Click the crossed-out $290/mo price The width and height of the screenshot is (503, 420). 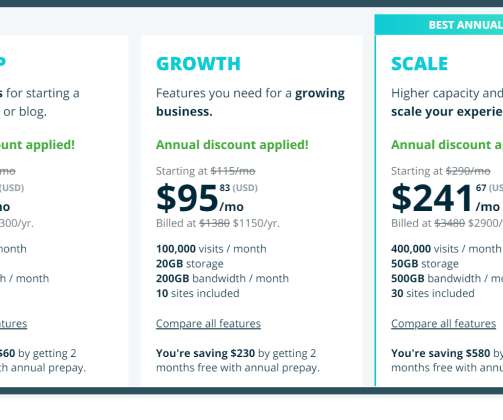468,171
